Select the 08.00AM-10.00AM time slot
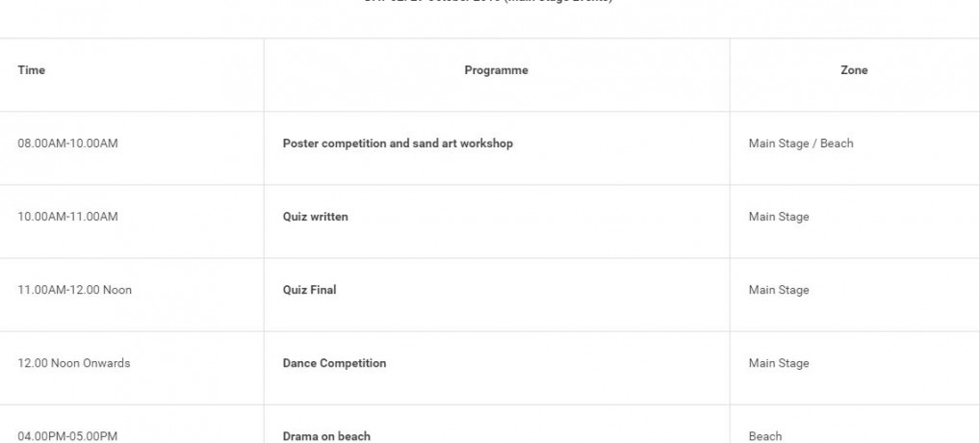The height and width of the screenshot is (443, 980). click(67, 143)
